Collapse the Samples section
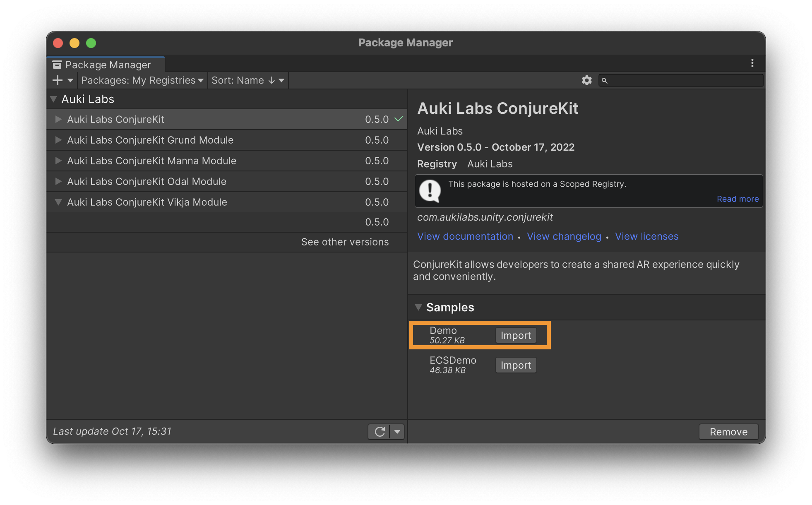Screen dimensions: 812x505 pos(418,307)
